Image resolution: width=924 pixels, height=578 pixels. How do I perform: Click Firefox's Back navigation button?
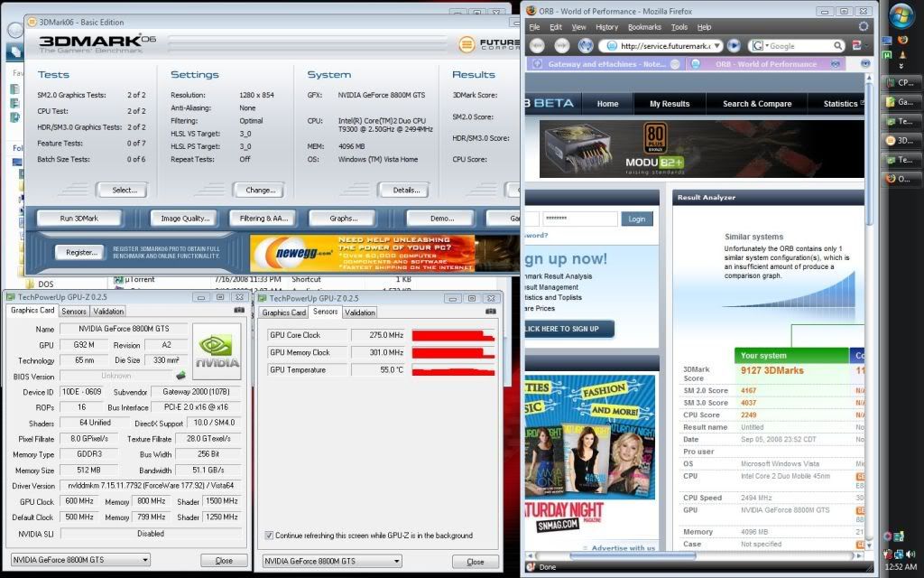(x=536, y=45)
